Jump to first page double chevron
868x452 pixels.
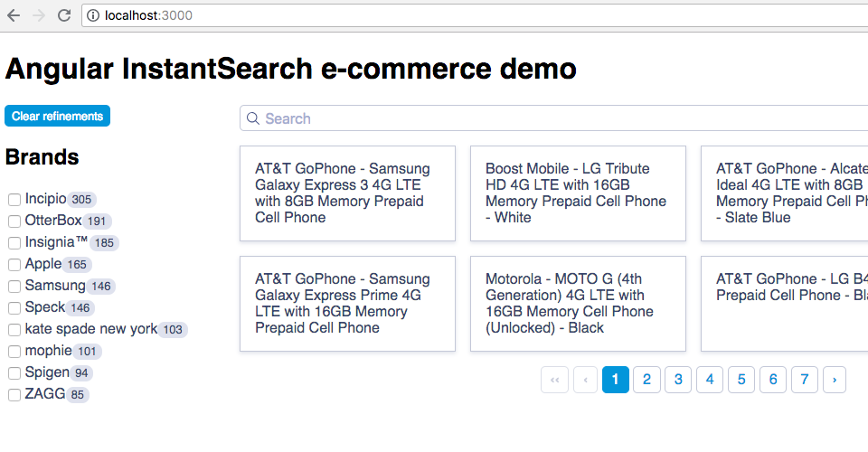tap(554, 380)
